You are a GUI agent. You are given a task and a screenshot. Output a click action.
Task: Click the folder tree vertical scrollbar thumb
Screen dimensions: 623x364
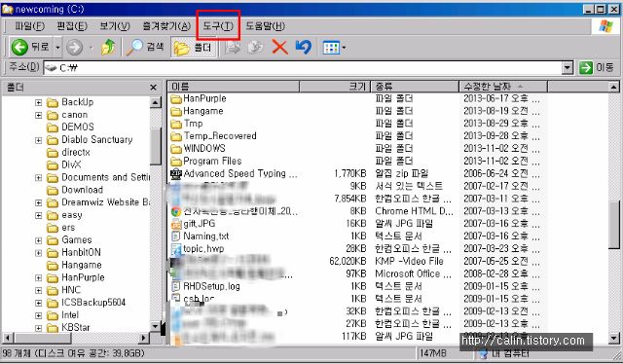pos(156,146)
